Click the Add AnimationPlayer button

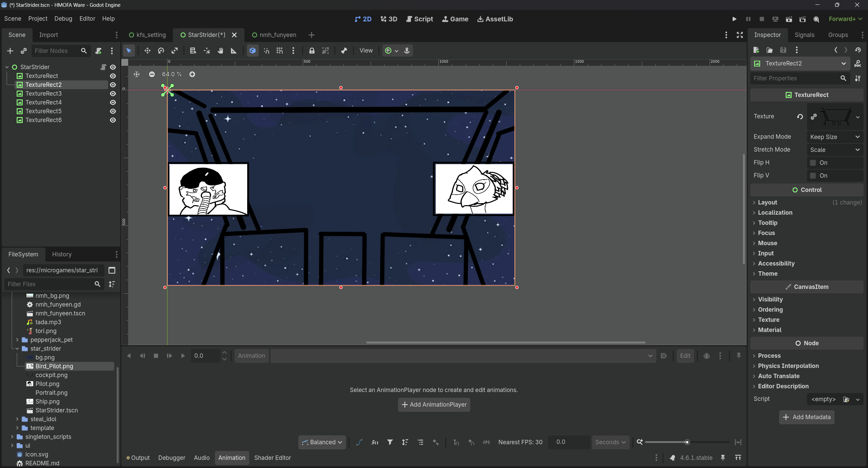[x=434, y=405]
